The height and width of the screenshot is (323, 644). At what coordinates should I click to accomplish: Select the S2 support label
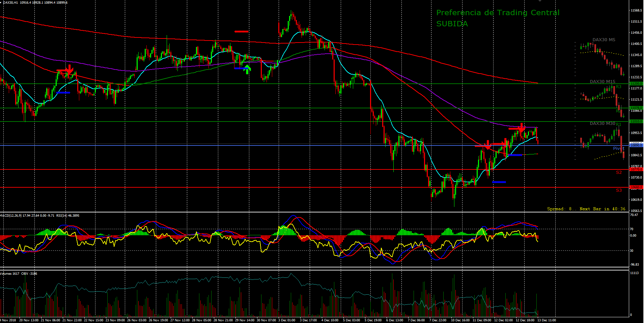(x=619, y=172)
